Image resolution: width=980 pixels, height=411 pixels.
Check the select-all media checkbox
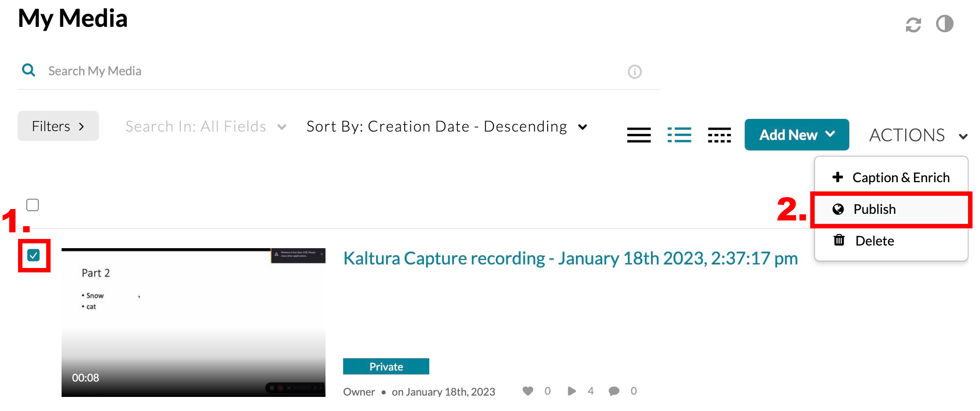[x=33, y=205]
